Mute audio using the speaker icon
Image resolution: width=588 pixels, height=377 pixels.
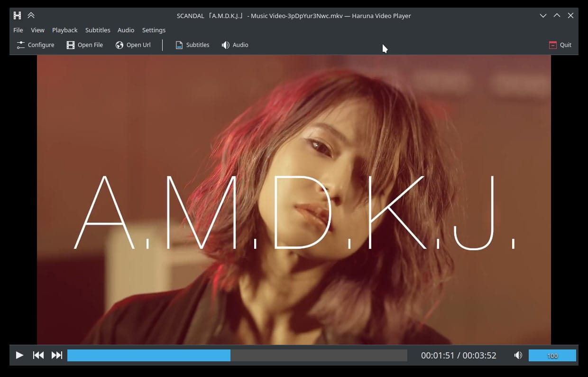(x=518, y=355)
